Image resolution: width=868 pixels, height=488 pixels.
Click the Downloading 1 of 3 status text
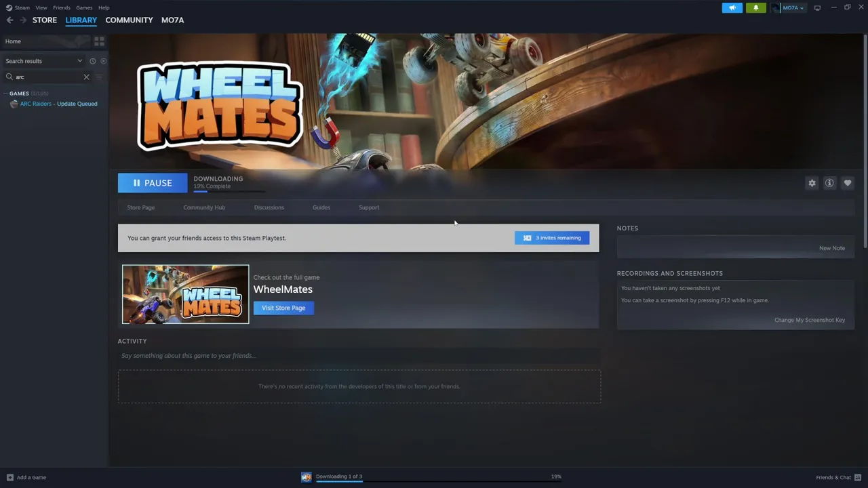(339, 476)
